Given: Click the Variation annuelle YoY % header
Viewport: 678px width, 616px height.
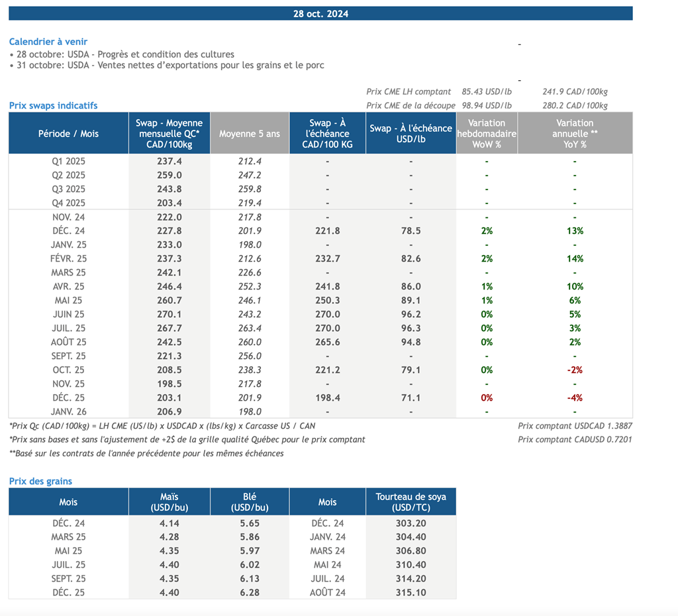Looking at the screenshot, I should click(575, 133).
